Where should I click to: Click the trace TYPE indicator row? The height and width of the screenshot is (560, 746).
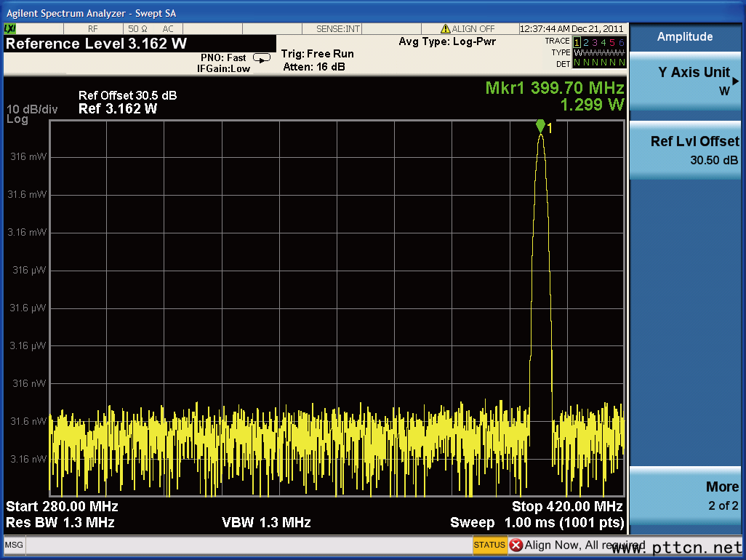click(x=598, y=52)
